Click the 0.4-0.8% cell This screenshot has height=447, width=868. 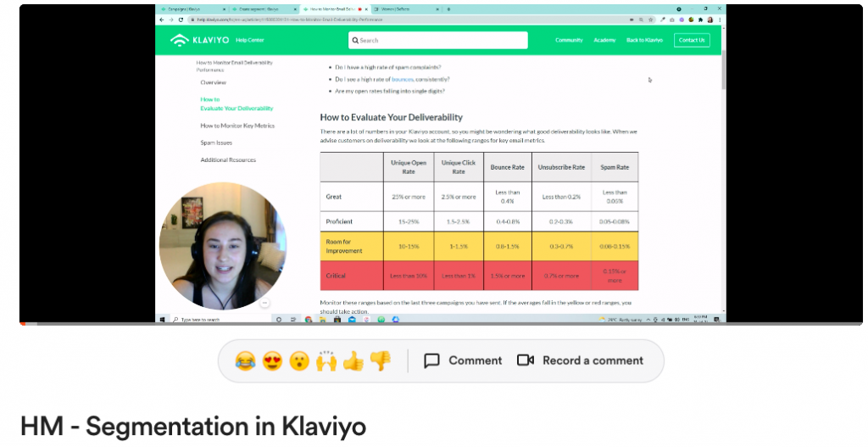click(507, 221)
